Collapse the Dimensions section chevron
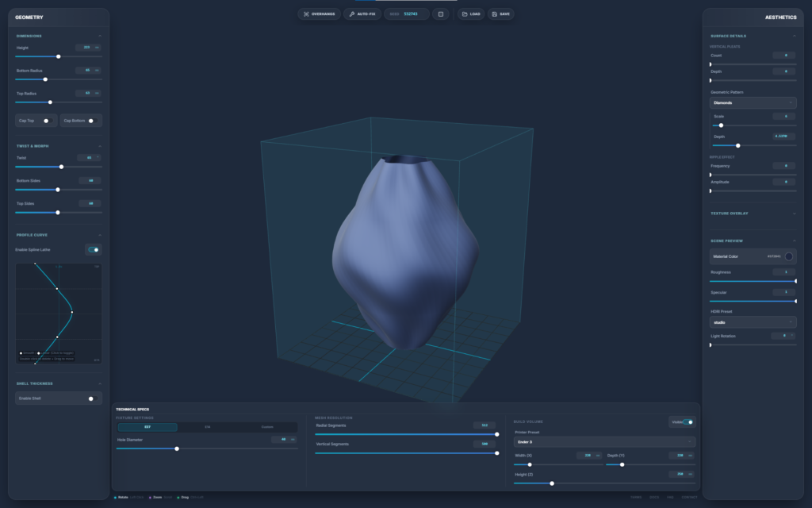The width and height of the screenshot is (812, 508). tap(99, 36)
